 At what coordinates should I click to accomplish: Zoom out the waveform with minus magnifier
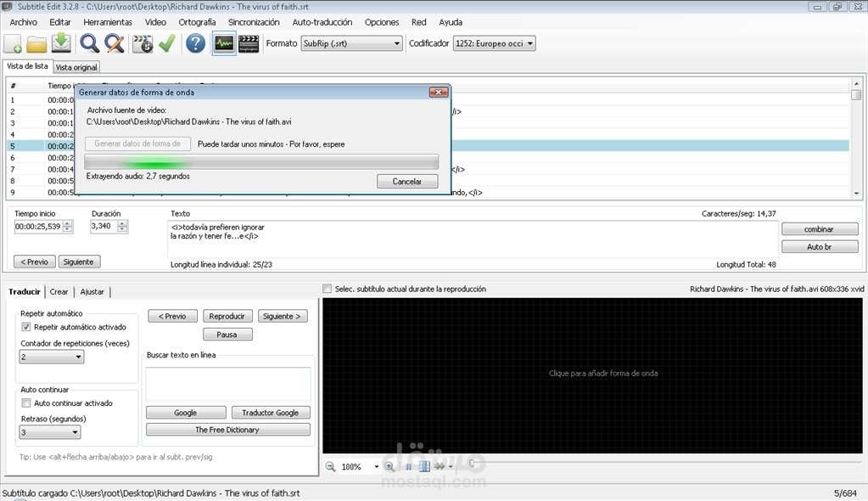click(x=330, y=467)
